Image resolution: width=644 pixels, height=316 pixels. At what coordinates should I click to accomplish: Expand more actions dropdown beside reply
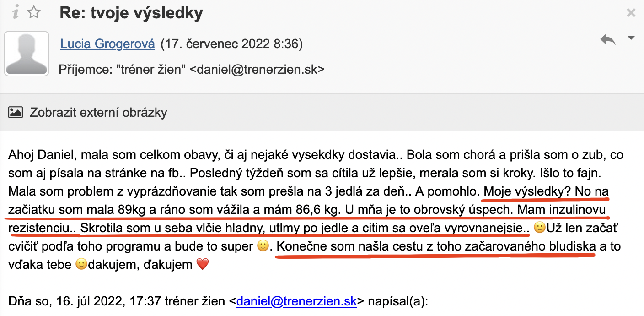click(x=631, y=38)
